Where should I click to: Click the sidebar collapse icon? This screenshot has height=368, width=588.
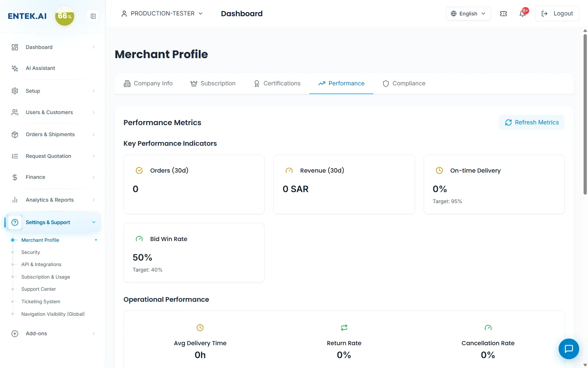click(93, 16)
